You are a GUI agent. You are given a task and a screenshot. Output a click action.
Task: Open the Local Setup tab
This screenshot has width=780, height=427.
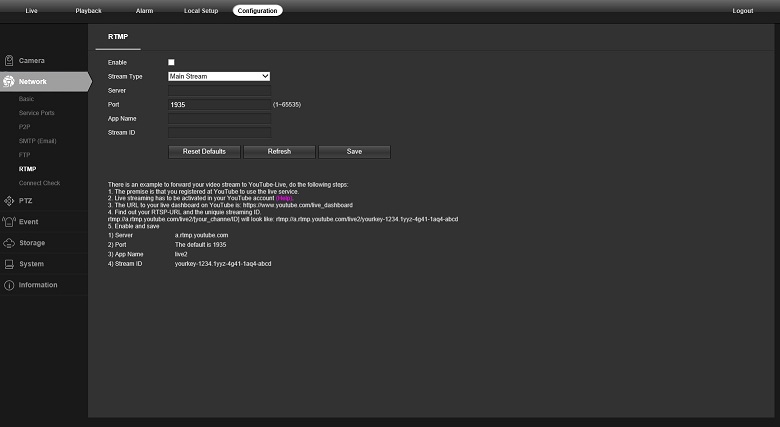click(x=200, y=10)
